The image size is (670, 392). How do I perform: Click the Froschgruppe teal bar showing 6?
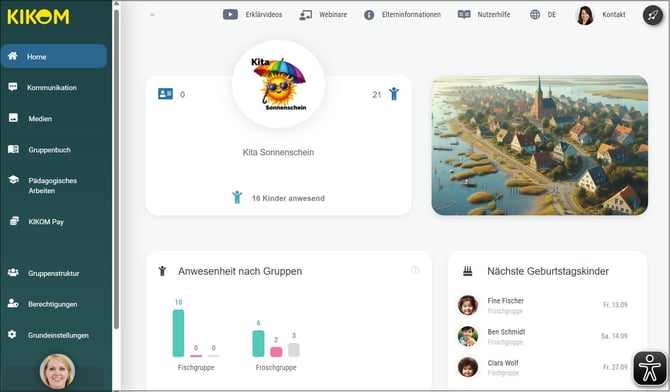click(258, 343)
